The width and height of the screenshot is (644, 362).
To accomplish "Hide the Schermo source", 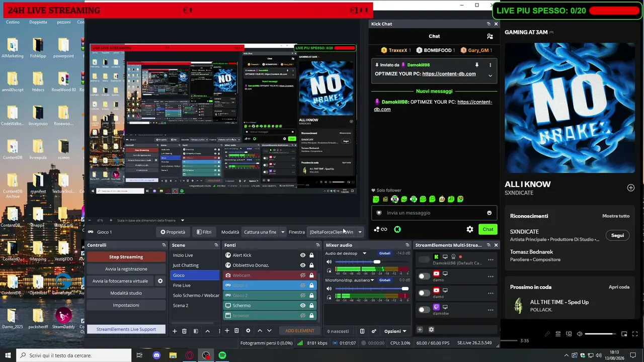I will [x=303, y=305].
